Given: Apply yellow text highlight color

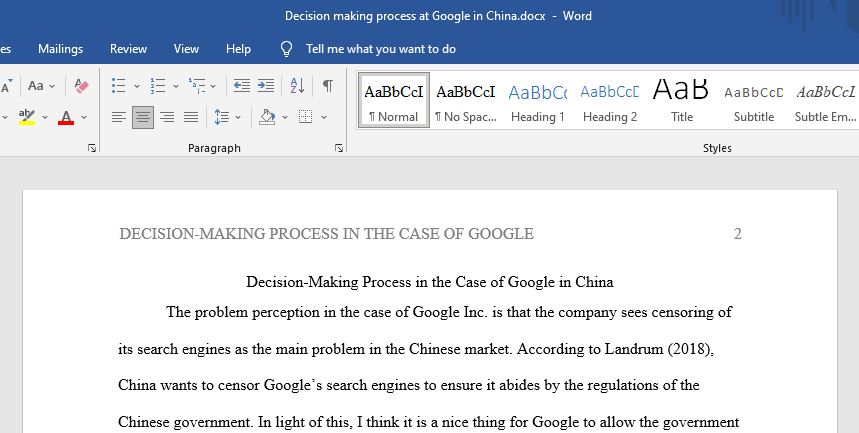Looking at the screenshot, I should pos(27,117).
